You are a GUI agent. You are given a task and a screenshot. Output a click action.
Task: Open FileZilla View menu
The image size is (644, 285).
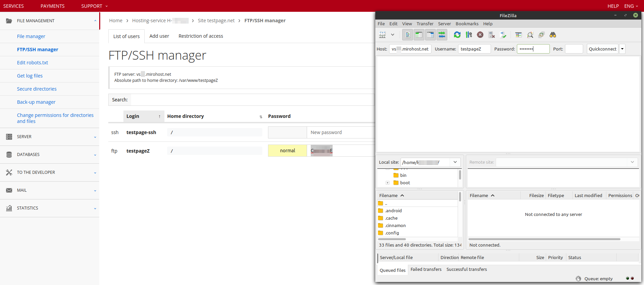pyautogui.click(x=407, y=24)
